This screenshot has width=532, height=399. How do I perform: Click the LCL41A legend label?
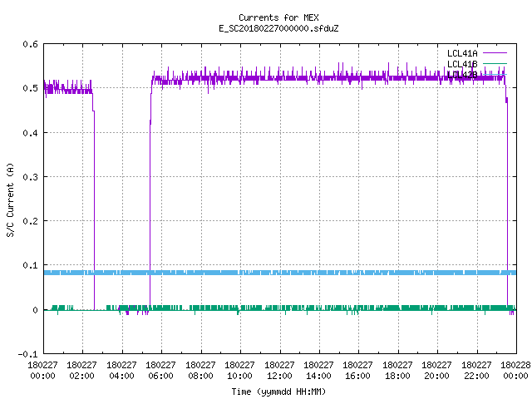pos(462,53)
